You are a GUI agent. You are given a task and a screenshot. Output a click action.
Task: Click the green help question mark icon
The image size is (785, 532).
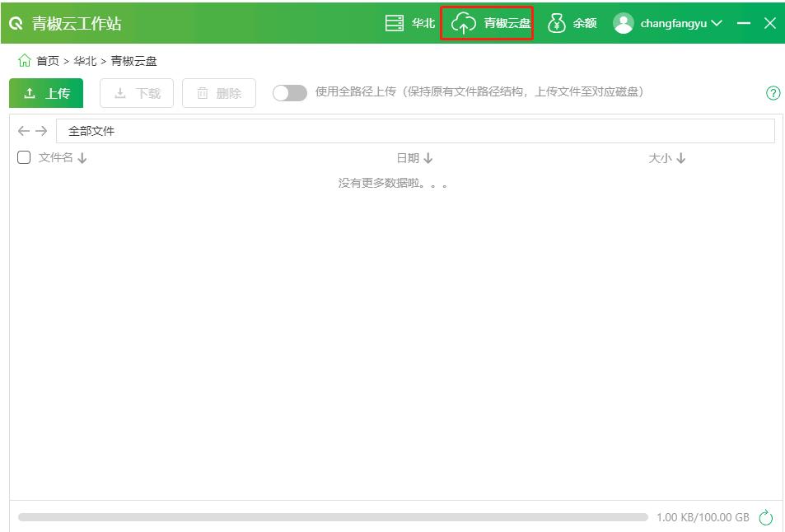click(773, 93)
